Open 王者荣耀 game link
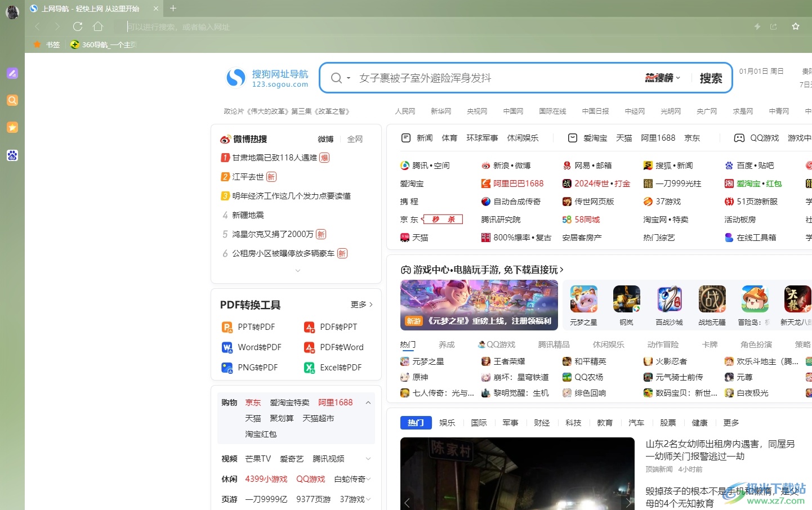 [503, 361]
